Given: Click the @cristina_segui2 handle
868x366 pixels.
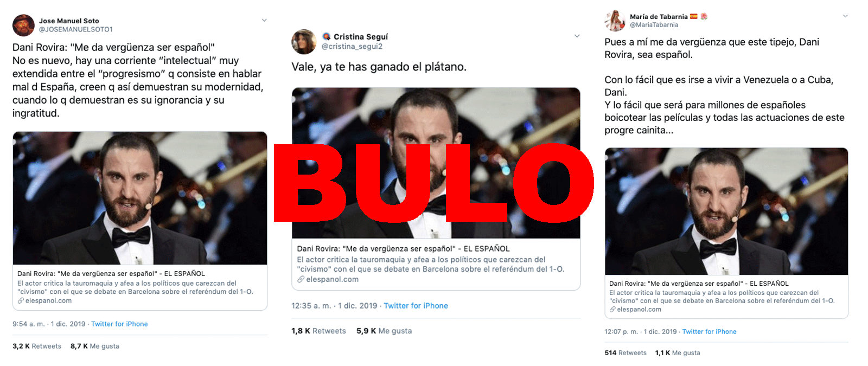Looking at the screenshot, I should click(x=352, y=47).
